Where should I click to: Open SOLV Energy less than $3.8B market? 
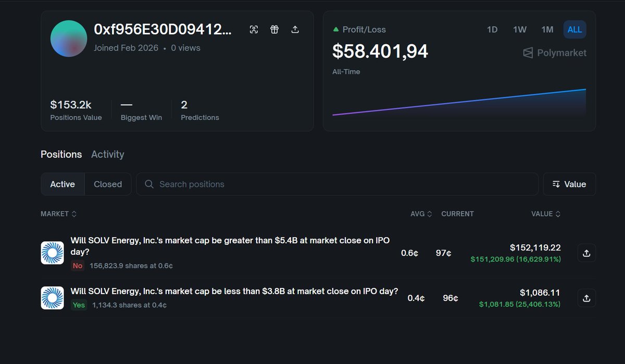click(234, 291)
